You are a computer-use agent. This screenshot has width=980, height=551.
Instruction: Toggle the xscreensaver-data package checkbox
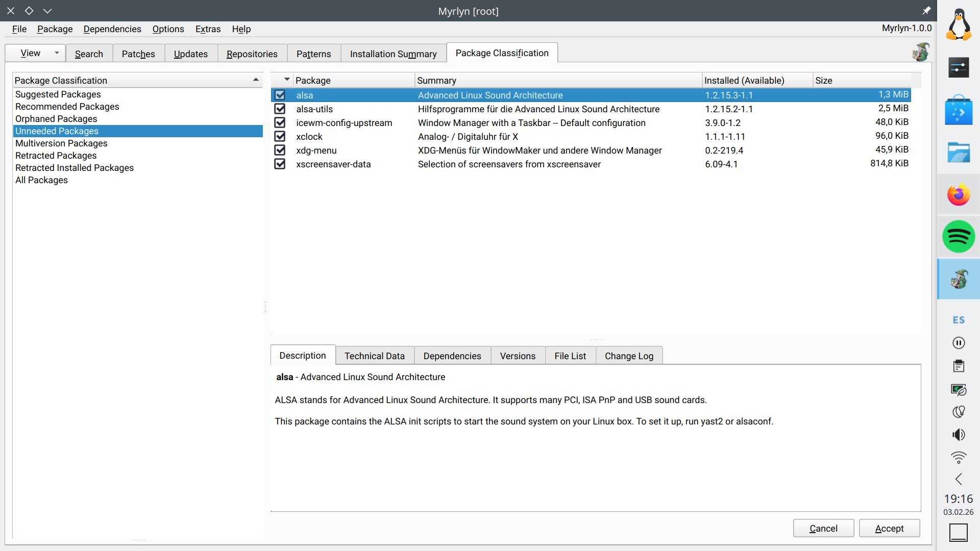pyautogui.click(x=280, y=164)
